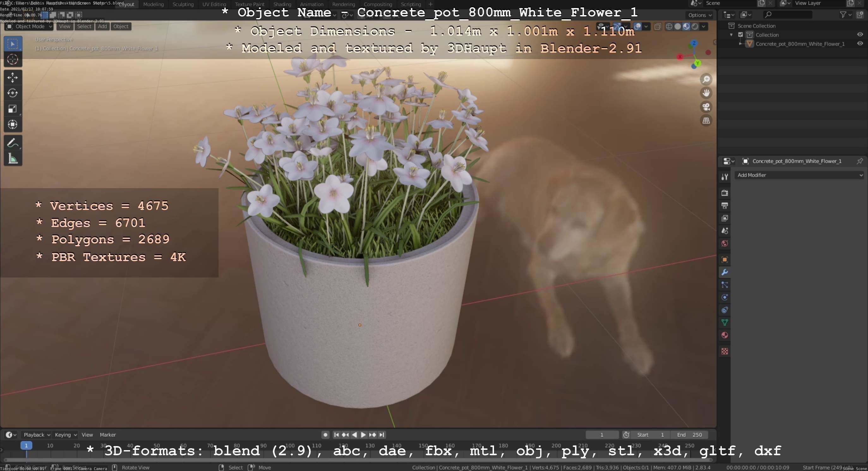
Task: Switch to the Sculpting workspace tab
Action: [183, 4]
